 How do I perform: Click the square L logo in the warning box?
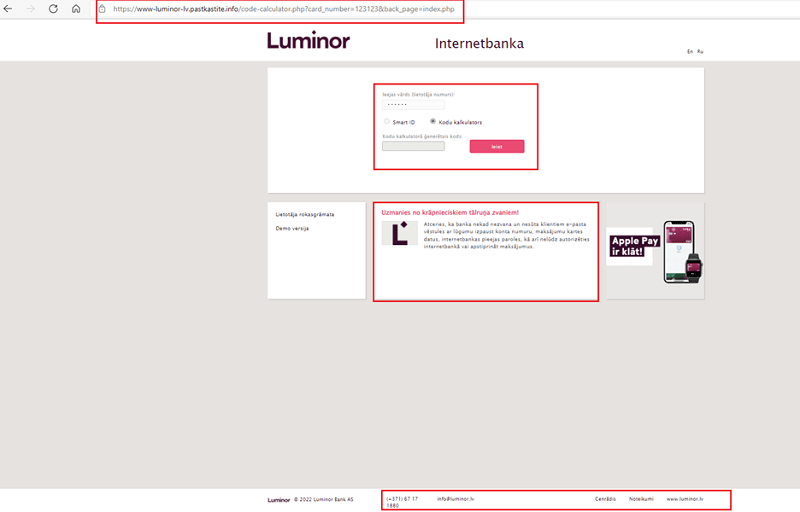coord(399,233)
